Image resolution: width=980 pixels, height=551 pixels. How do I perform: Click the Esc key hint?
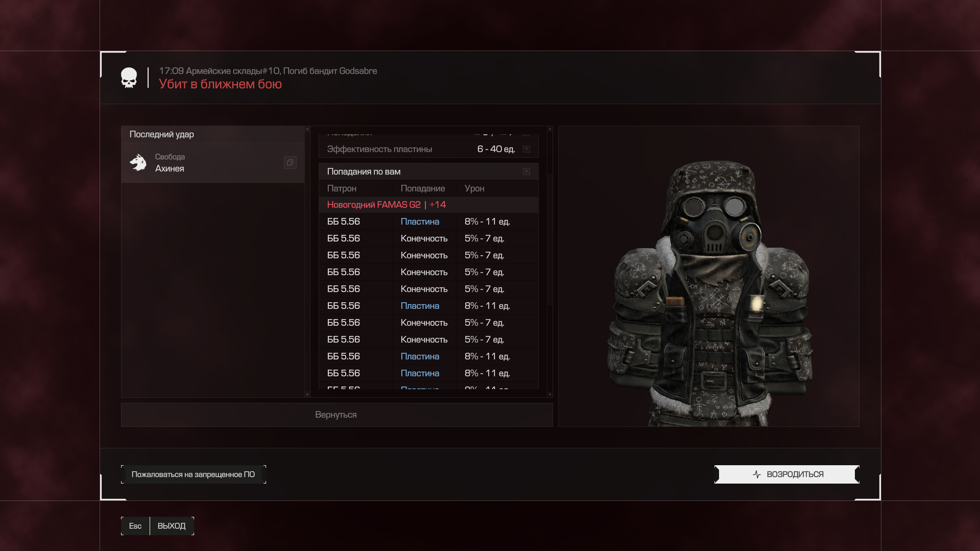pyautogui.click(x=135, y=526)
